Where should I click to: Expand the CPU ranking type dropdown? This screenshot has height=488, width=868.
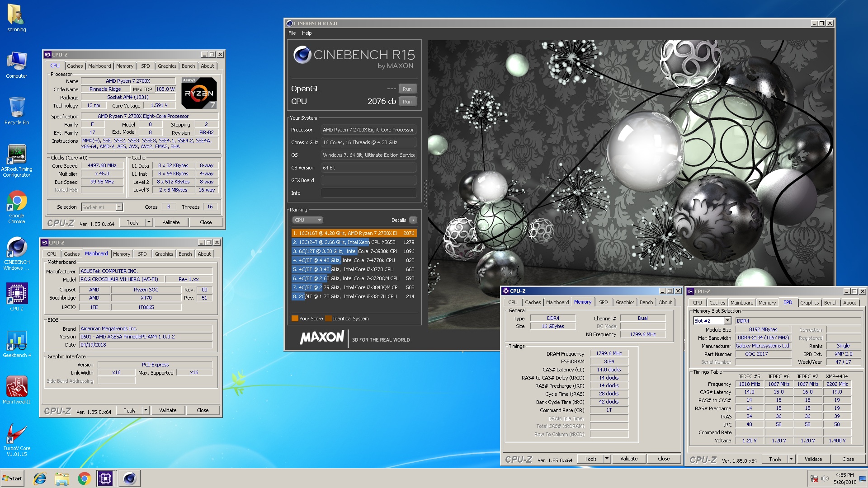pos(307,220)
